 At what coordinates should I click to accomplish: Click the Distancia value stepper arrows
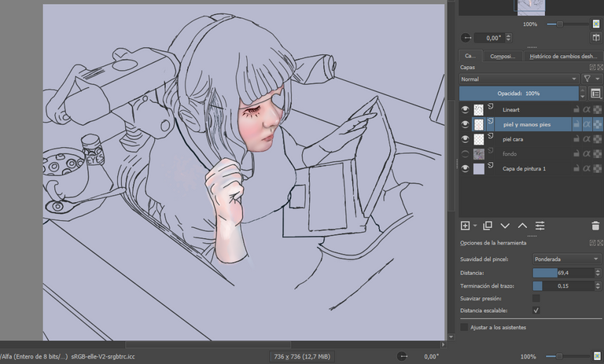598,273
